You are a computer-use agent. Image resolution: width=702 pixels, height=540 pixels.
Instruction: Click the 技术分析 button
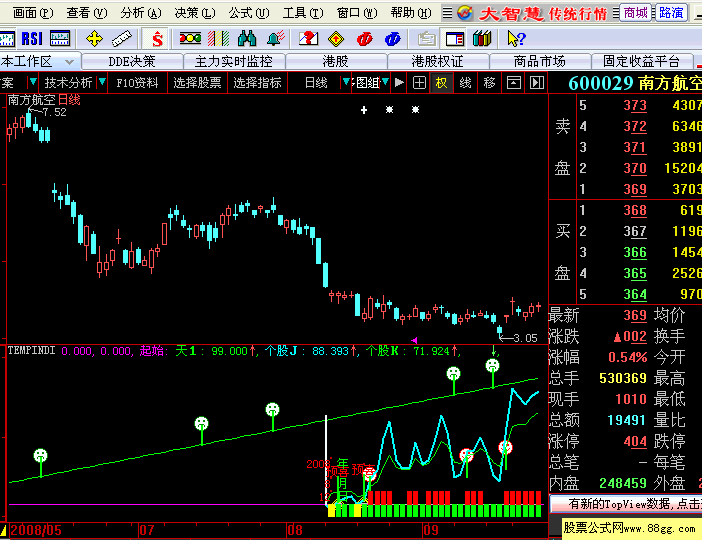tap(68, 82)
